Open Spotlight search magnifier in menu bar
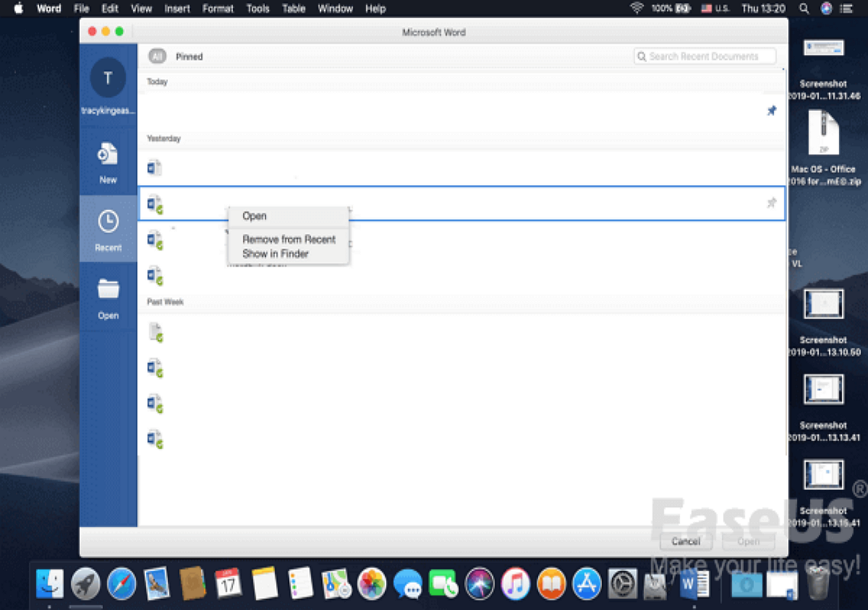Image resolution: width=868 pixels, height=610 pixels. [804, 9]
